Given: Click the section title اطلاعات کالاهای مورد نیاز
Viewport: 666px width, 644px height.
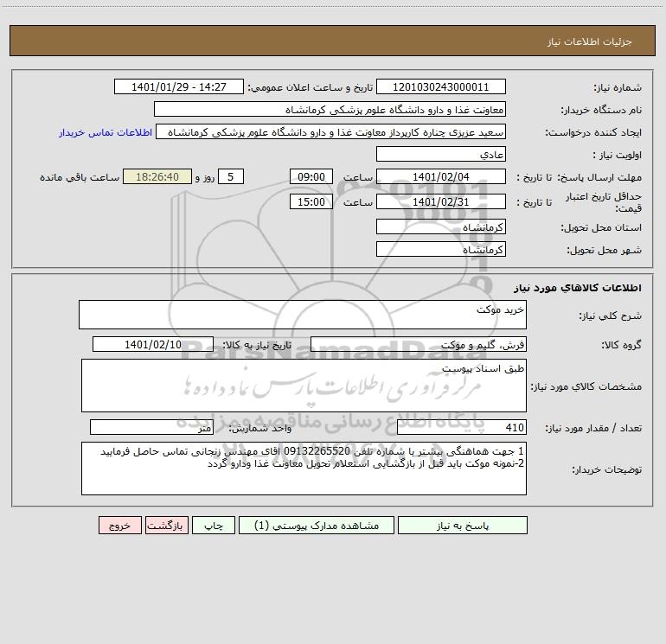Looking at the screenshot, I should tap(578, 288).
